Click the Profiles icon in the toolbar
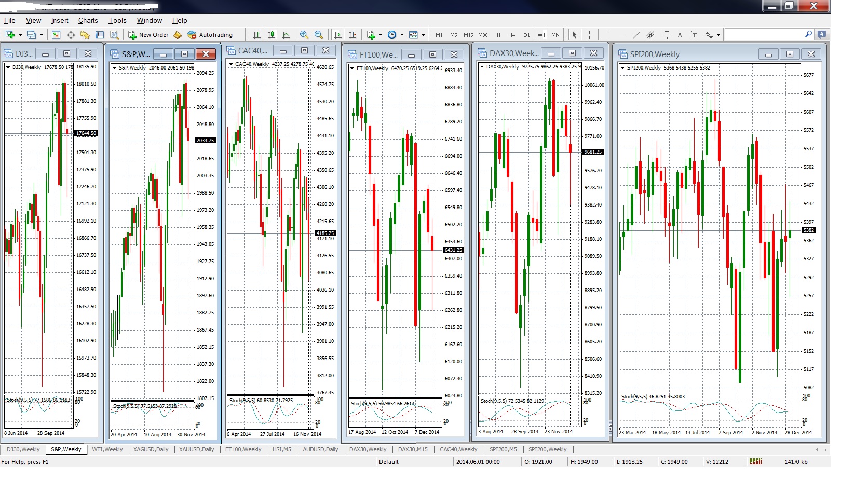Viewport: 868px width, 495px height. (32, 35)
